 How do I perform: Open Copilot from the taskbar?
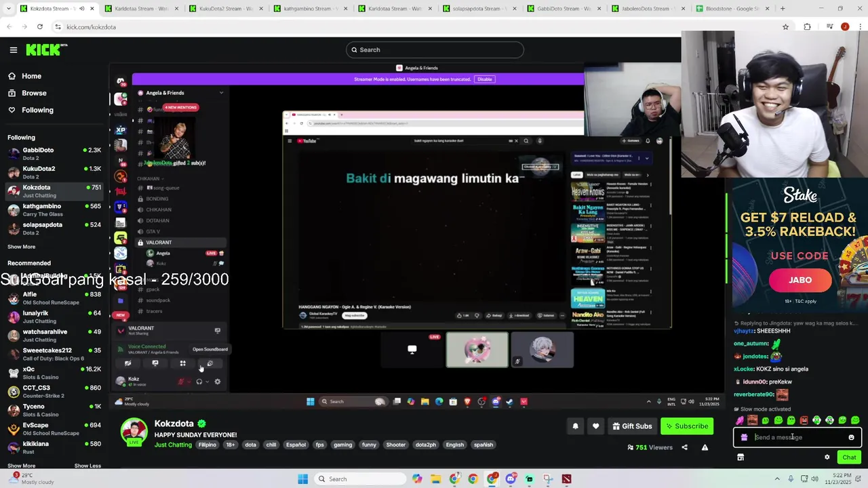417,479
